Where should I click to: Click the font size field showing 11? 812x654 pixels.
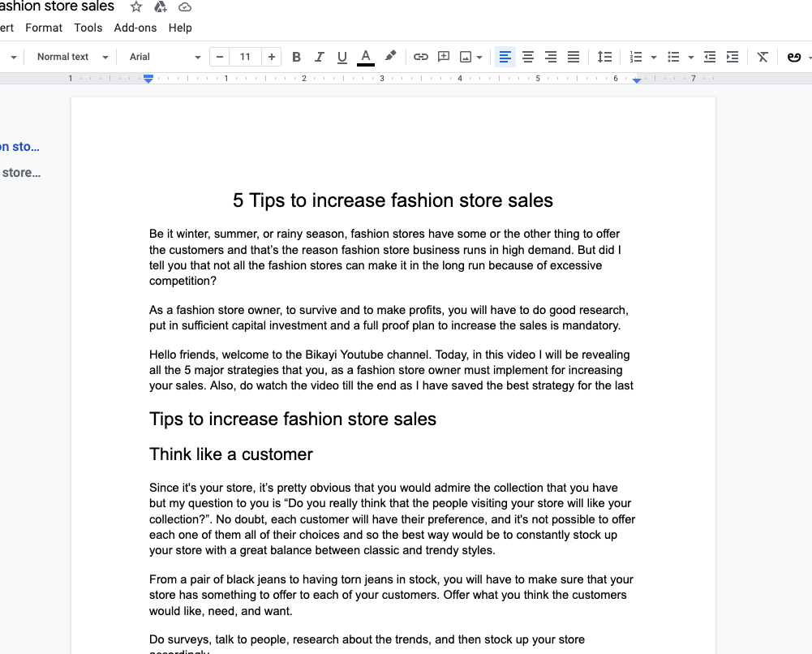coord(246,57)
